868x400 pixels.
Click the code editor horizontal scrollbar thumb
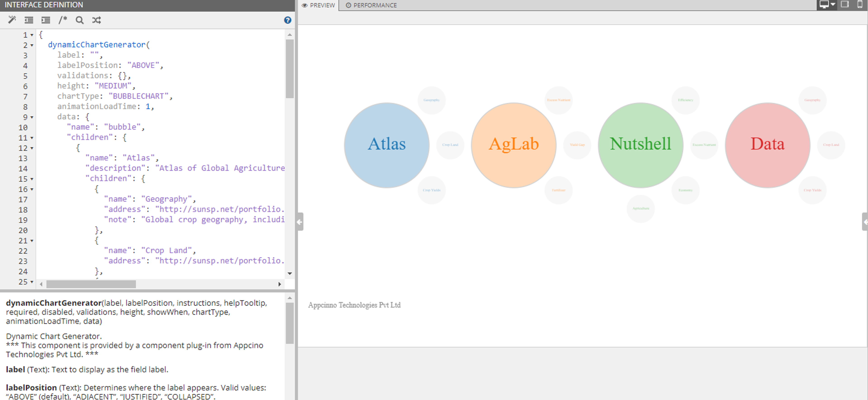point(91,284)
